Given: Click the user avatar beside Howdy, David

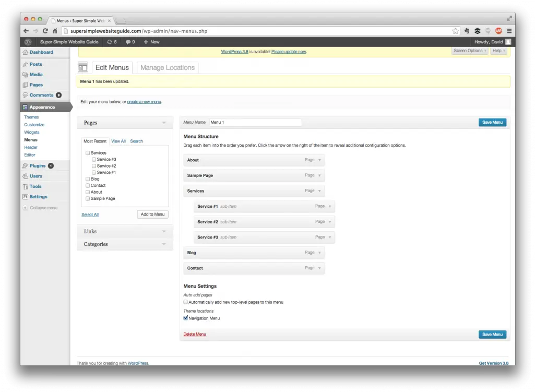Looking at the screenshot, I should click(508, 42).
